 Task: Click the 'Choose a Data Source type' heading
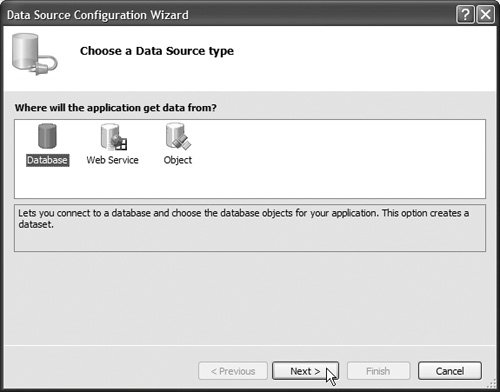click(x=157, y=51)
